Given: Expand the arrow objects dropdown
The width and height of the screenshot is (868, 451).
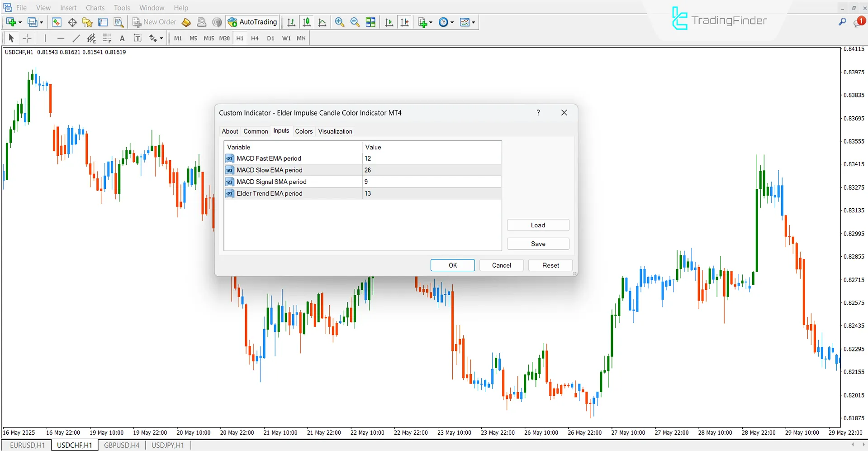Looking at the screenshot, I should (x=161, y=38).
